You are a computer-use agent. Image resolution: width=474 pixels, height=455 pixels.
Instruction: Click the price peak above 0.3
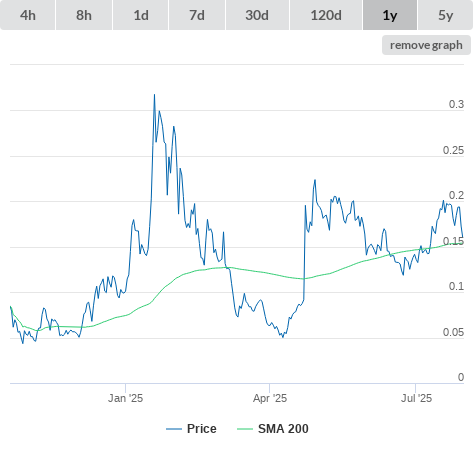click(154, 95)
